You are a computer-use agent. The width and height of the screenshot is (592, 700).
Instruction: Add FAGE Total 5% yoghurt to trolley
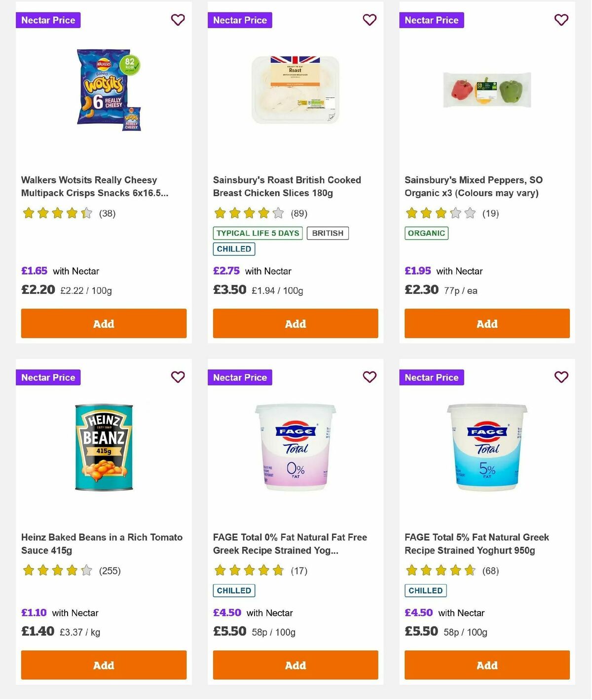pos(487,665)
